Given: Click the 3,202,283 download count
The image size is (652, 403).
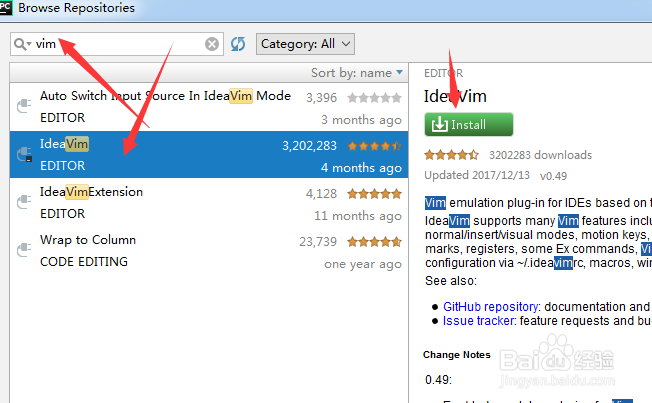Looking at the screenshot, I should (309, 146).
